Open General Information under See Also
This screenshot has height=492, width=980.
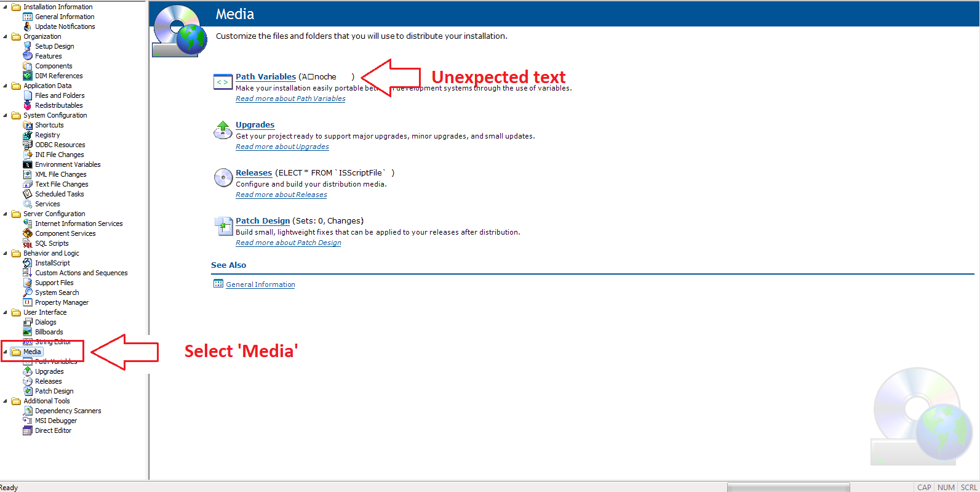click(260, 284)
